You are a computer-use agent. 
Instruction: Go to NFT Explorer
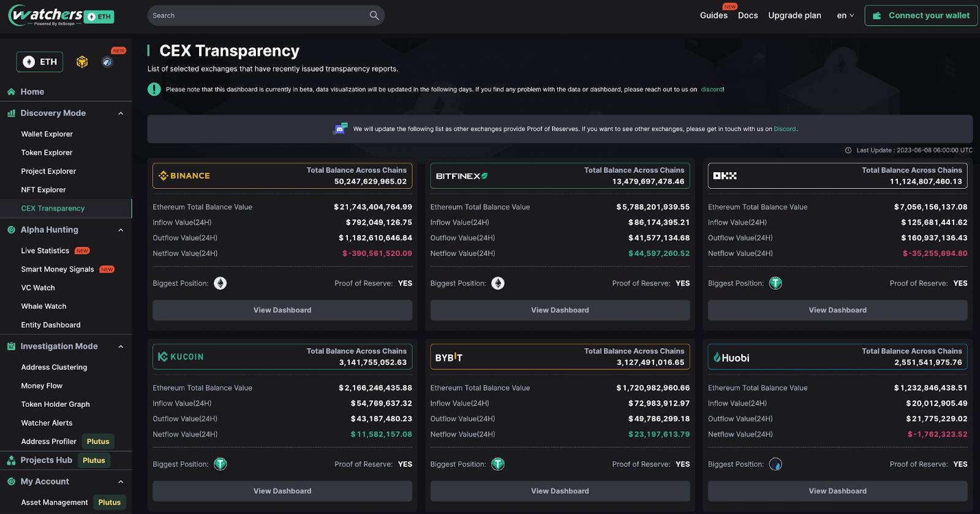[43, 190]
